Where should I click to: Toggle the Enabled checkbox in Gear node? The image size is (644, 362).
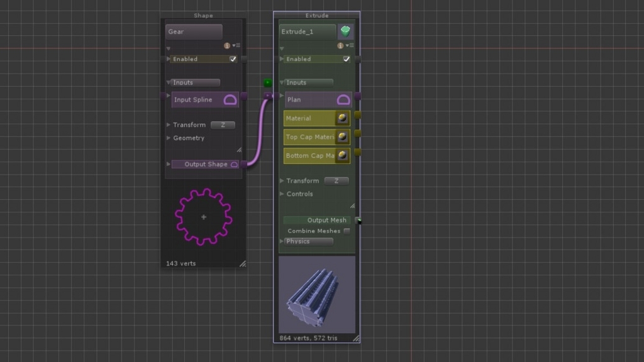click(233, 59)
